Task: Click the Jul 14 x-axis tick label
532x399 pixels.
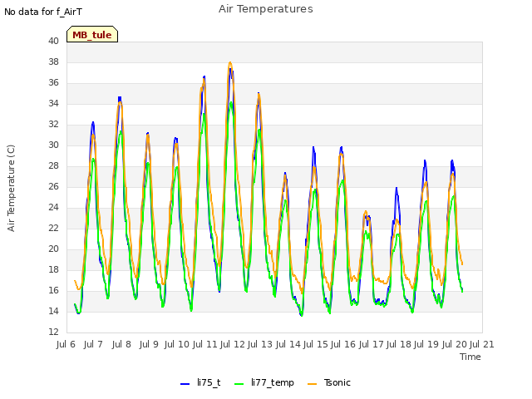Action: click(288, 344)
